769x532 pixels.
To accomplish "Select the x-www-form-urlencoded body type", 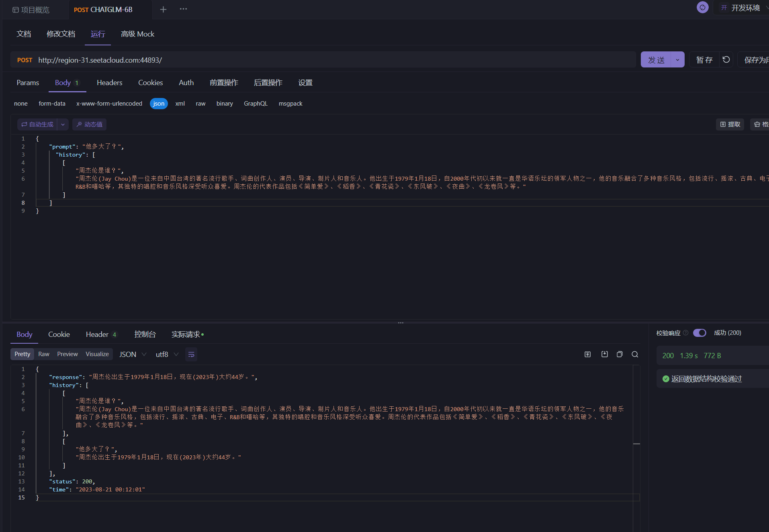I will click(x=109, y=104).
